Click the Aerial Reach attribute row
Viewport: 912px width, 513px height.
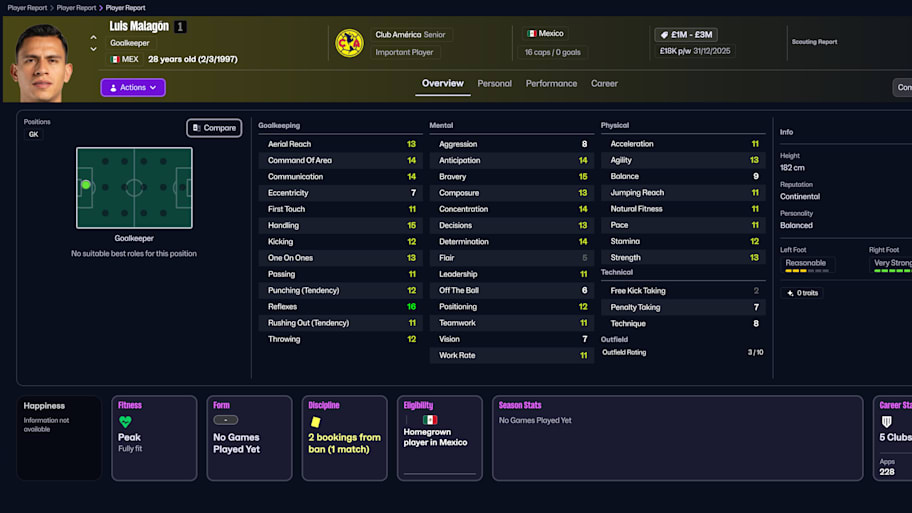point(341,144)
